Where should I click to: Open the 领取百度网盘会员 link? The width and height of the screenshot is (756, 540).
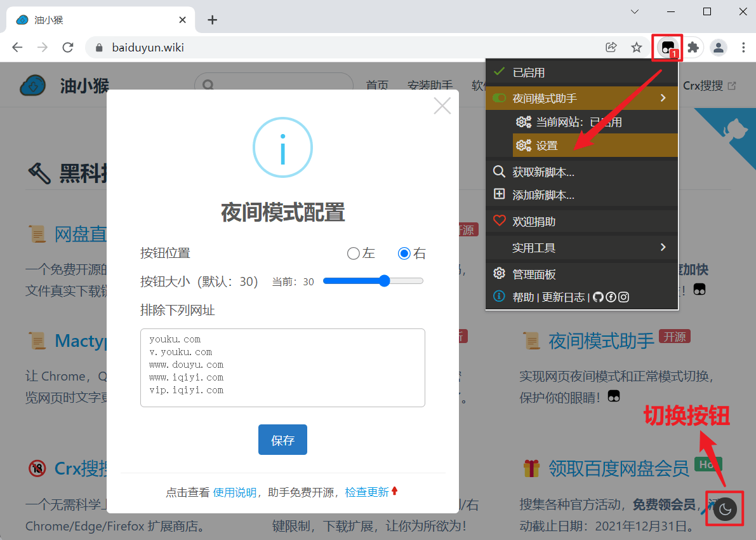[x=619, y=468]
